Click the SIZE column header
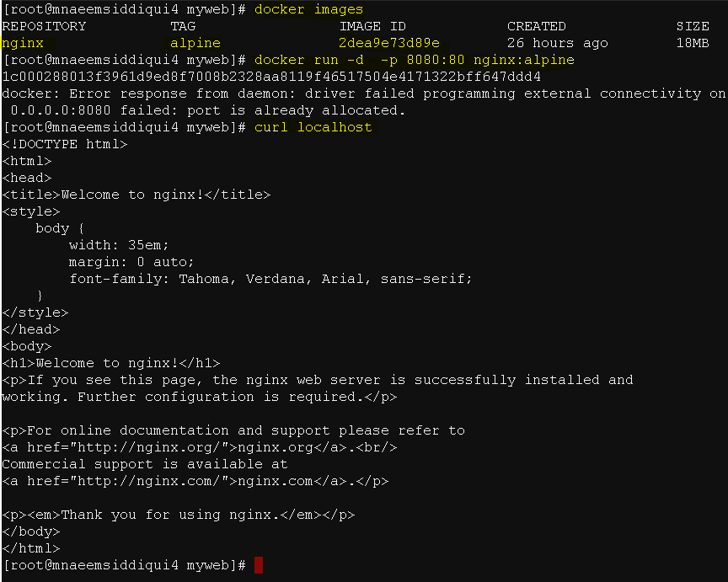728x582 pixels. [x=693, y=26]
